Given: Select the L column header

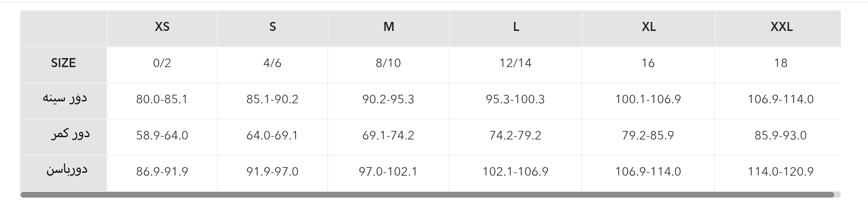Looking at the screenshot, I should click(x=516, y=27).
